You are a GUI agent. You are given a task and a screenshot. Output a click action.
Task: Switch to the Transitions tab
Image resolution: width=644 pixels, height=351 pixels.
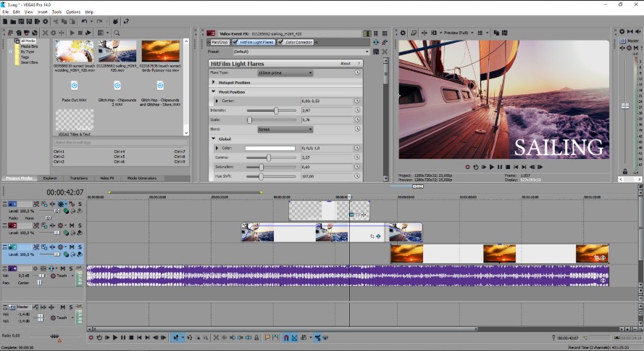coord(78,178)
